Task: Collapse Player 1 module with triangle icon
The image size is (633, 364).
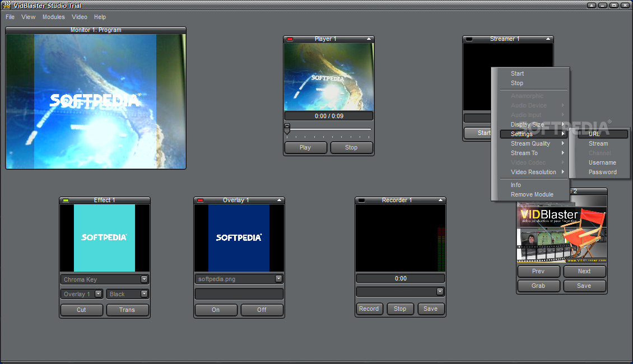Action: [369, 39]
